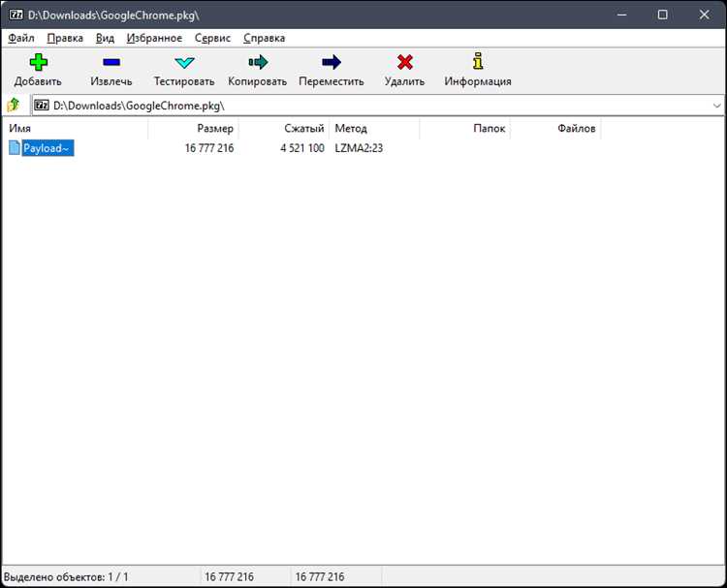Sort by the Папок column header
This screenshot has width=727, height=588.
pyautogui.click(x=465, y=128)
